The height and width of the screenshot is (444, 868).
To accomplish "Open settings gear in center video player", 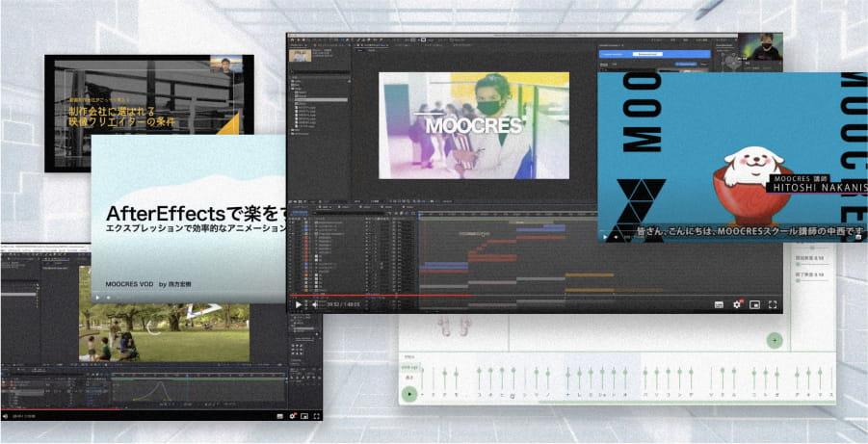I will (x=737, y=304).
